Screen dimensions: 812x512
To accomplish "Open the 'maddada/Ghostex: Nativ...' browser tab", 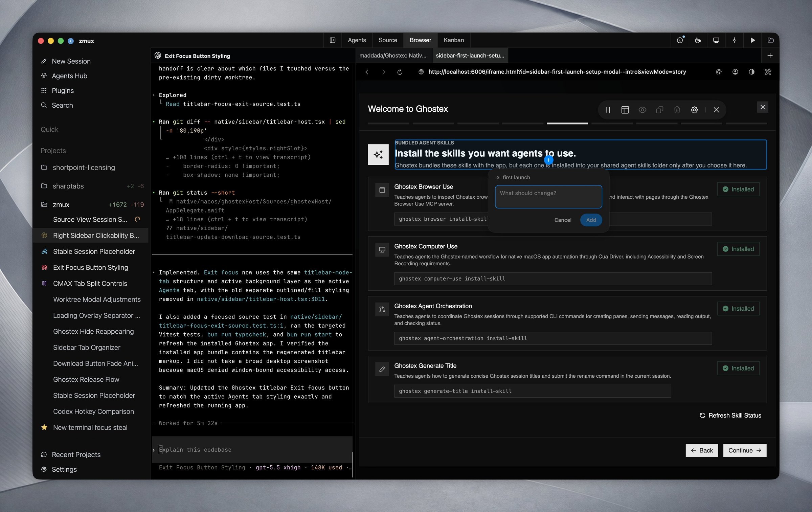I will [393, 55].
